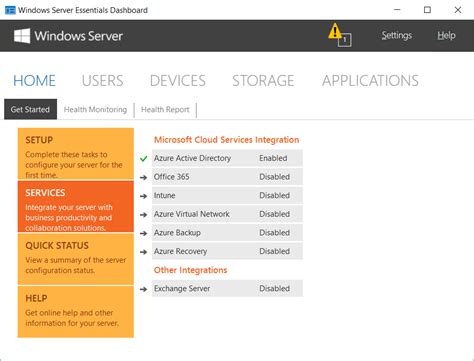This screenshot has height=361, width=474.
Task: Select the Azure Active Directory row
Action: tap(227, 158)
